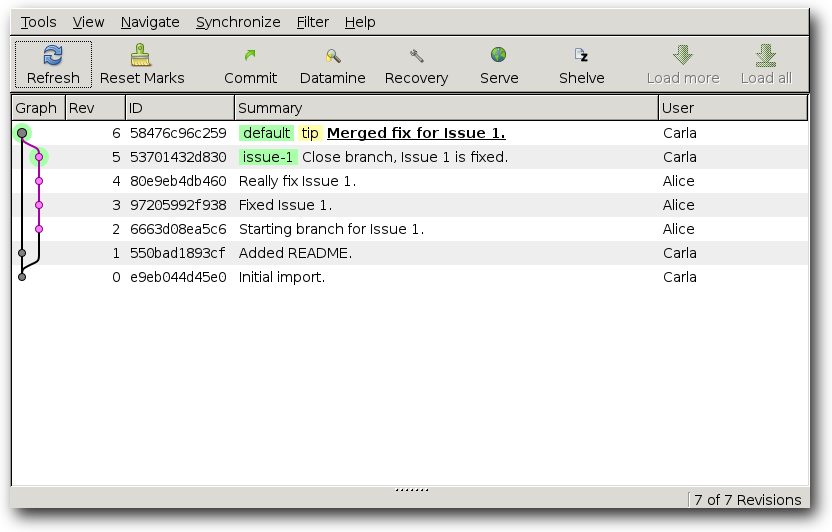This screenshot has height=532, width=832.
Task: Click user Carla on 'Added README.' row
Action: tap(680, 253)
